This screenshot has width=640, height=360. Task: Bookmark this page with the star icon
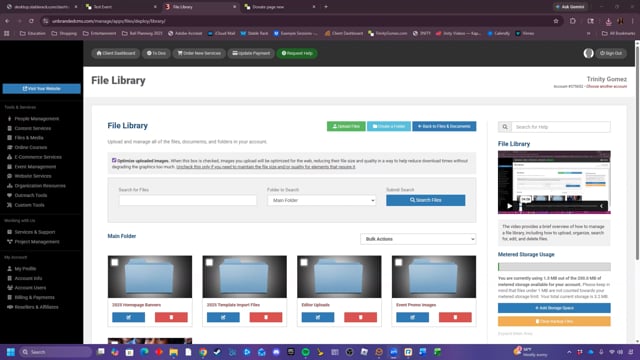click(556, 21)
